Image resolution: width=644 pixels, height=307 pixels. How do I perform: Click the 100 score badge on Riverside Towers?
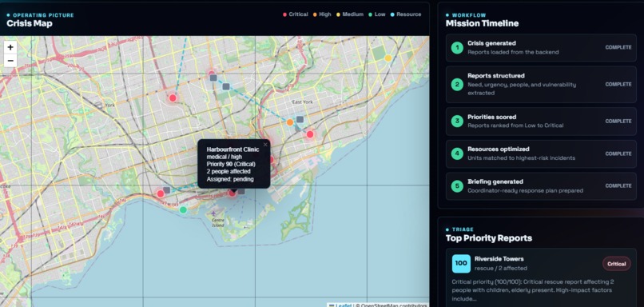point(461,264)
